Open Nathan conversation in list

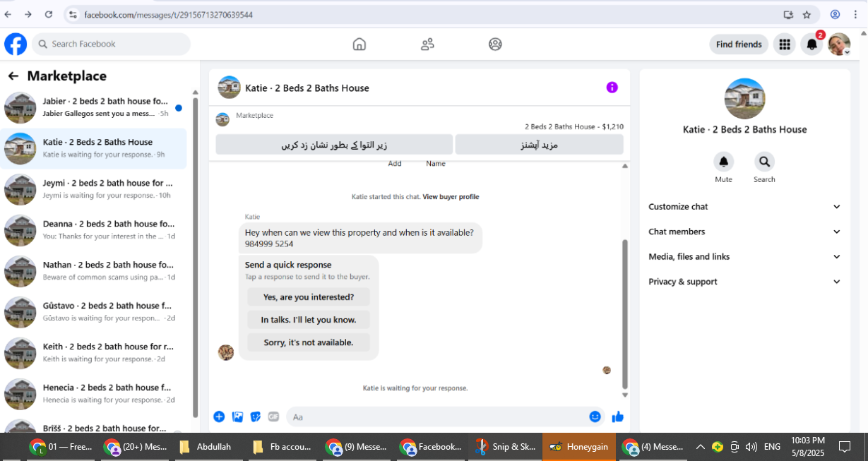click(x=94, y=271)
